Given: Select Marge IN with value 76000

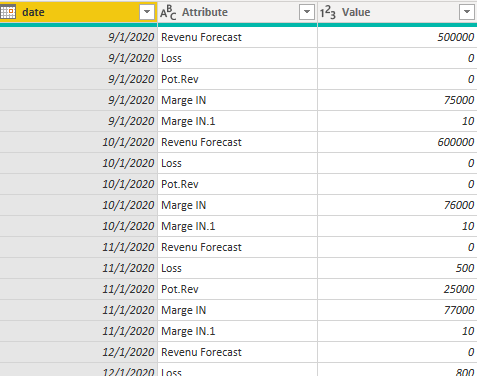Looking at the screenshot, I should point(184,205).
